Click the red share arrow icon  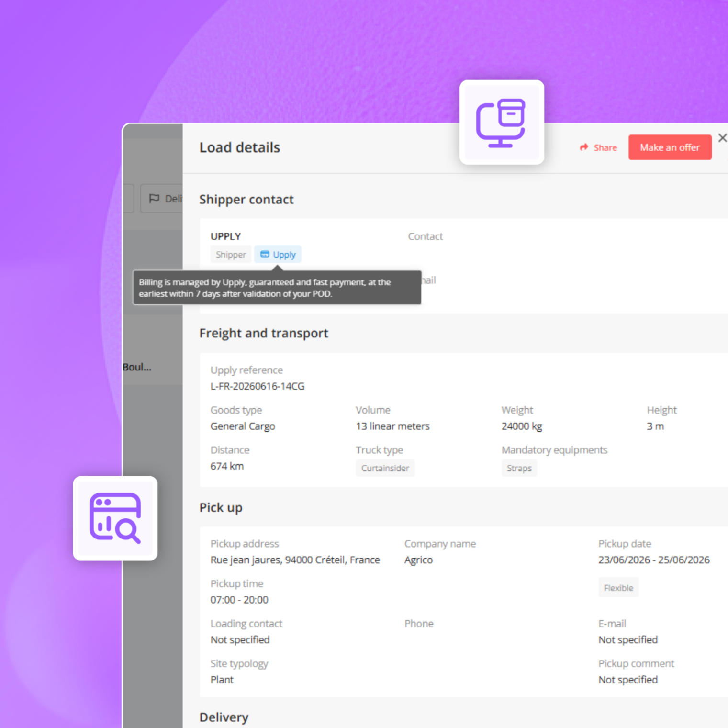[584, 147]
